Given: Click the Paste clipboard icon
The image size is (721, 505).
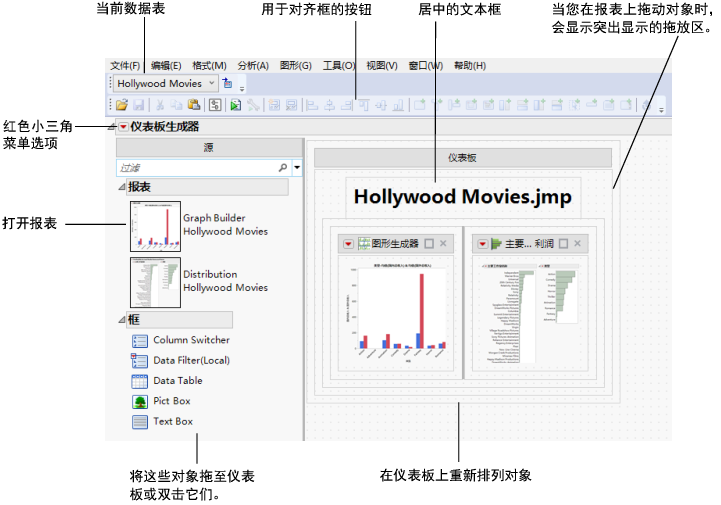Looking at the screenshot, I should coord(194,105).
